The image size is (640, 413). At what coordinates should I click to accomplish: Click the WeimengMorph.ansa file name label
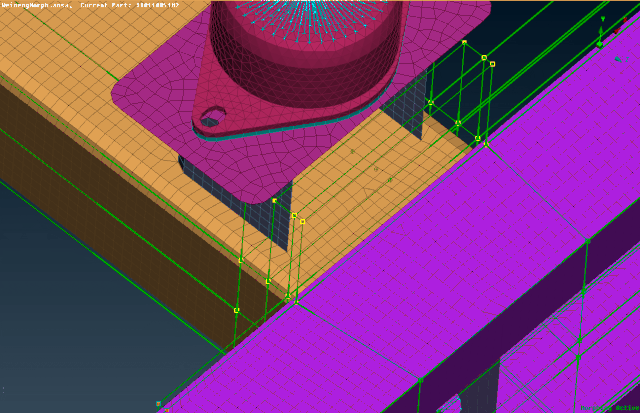coord(36,6)
